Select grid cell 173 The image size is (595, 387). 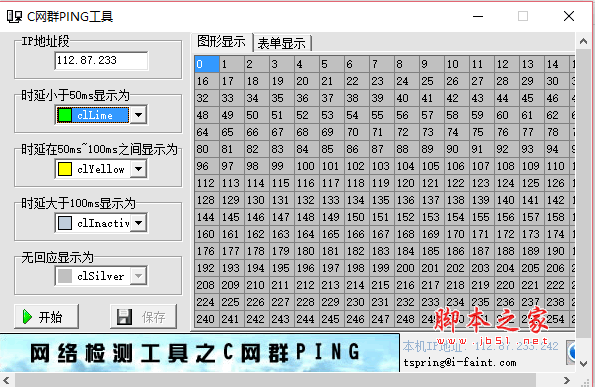click(532, 234)
